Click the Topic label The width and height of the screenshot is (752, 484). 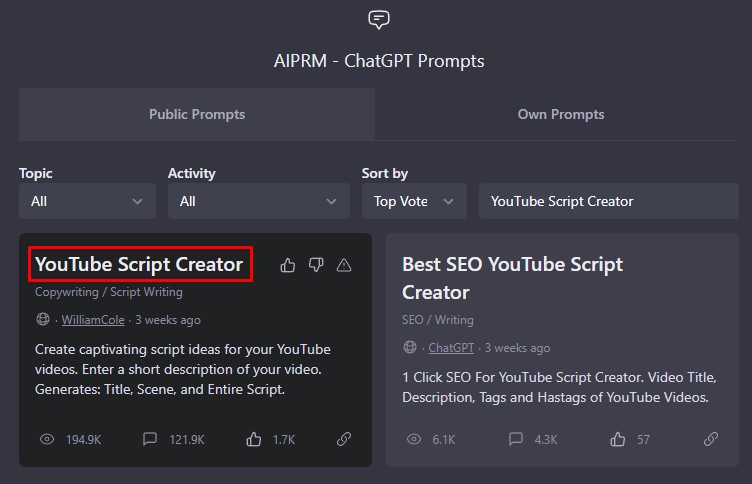pyautogui.click(x=35, y=173)
